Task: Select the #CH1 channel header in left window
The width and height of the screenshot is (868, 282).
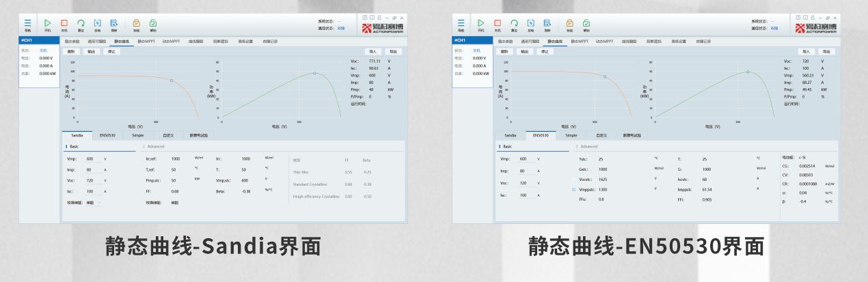Action: point(39,42)
